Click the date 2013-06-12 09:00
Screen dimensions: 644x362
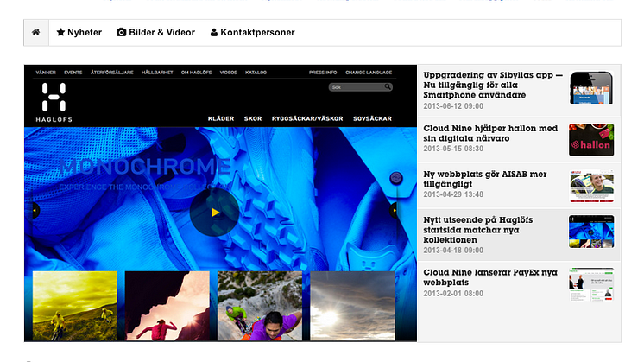pyautogui.click(x=453, y=106)
